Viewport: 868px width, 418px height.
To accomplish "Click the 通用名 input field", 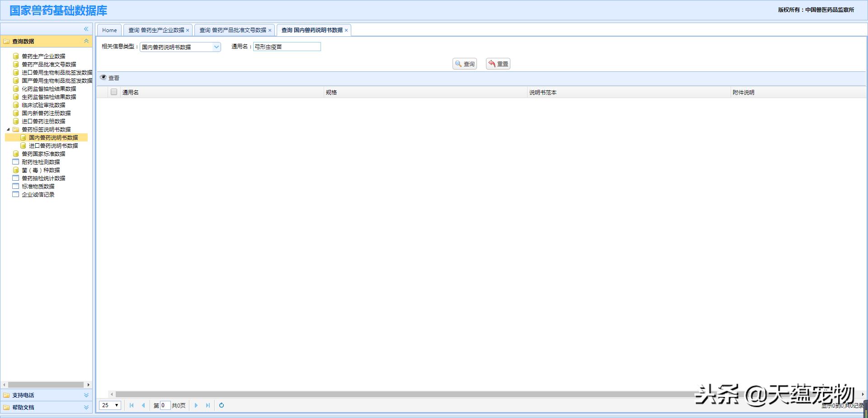I will click(x=287, y=47).
